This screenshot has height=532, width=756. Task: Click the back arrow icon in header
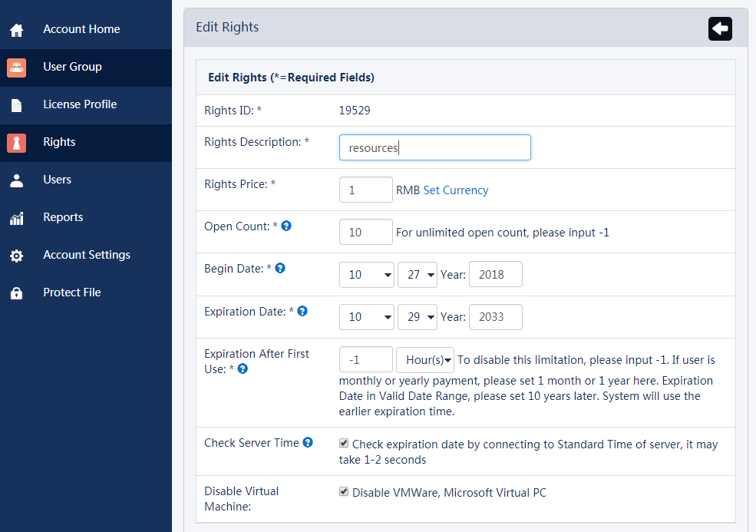click(720, 28)
